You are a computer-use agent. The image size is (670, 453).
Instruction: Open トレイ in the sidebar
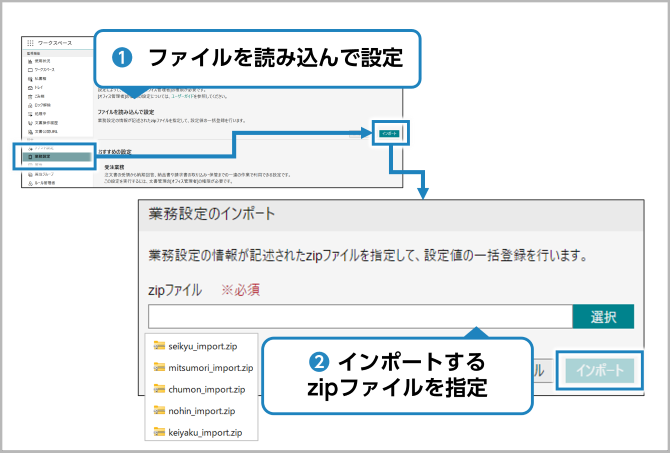(36, 87)
